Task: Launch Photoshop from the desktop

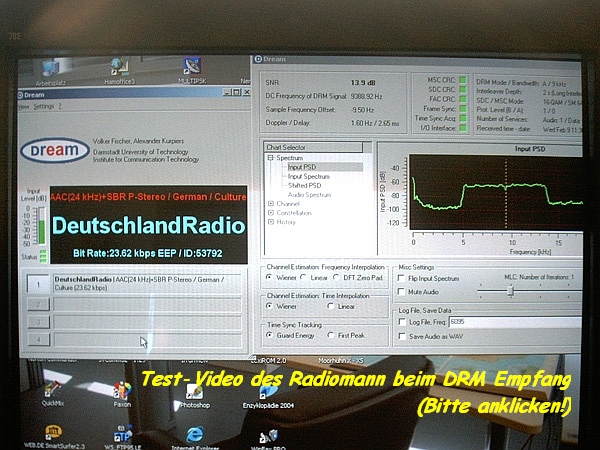Action: coord(195,394)
